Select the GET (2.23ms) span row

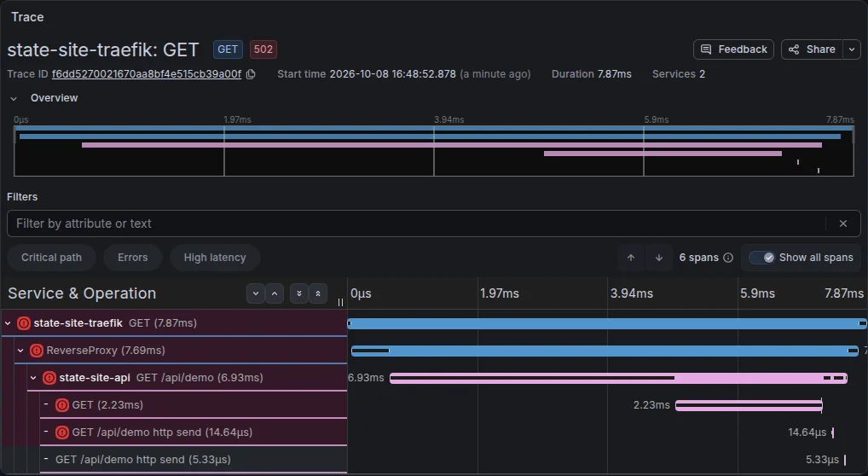coord(194,405)
